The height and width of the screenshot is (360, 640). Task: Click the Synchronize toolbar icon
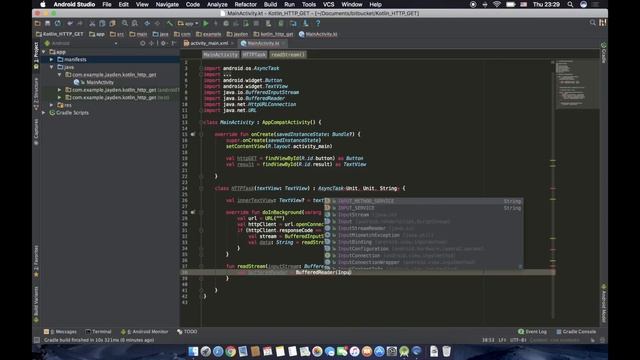tap(58, 24)
